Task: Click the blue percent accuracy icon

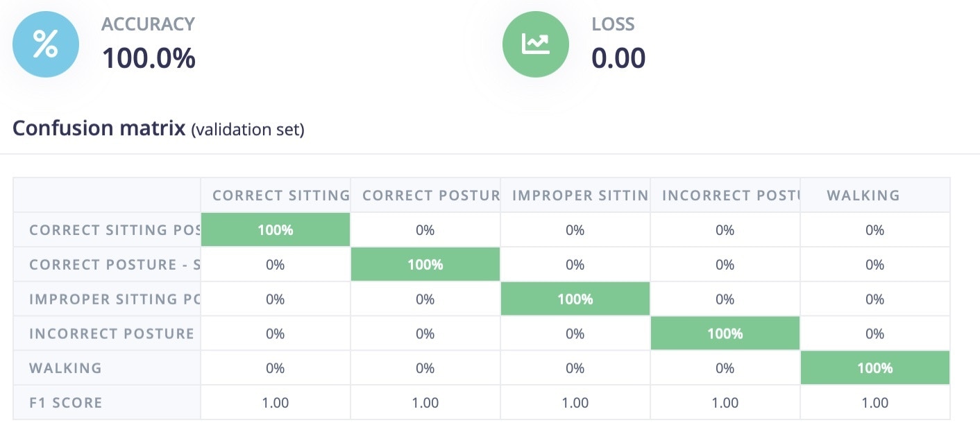Action: pyautogui.click(x=46, y=44)
